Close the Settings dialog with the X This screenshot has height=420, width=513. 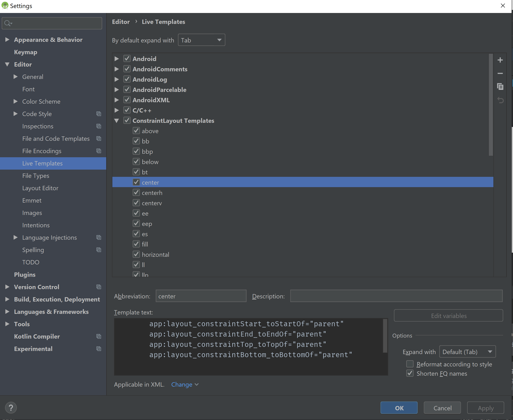coord(503,6)
